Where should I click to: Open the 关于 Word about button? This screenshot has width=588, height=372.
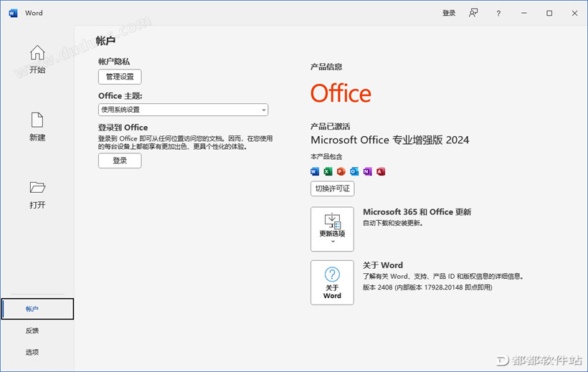332,282
